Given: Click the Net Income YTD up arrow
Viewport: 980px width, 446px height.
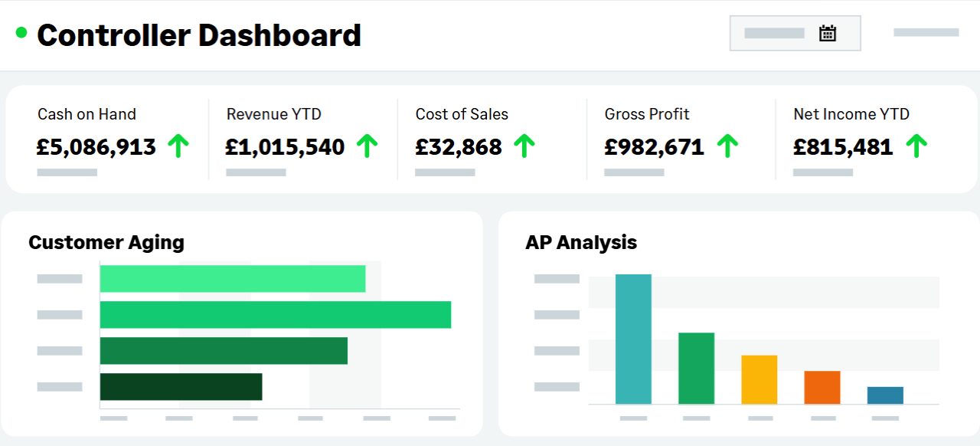Looking at the screenshot, I should [x=916, y=146].
